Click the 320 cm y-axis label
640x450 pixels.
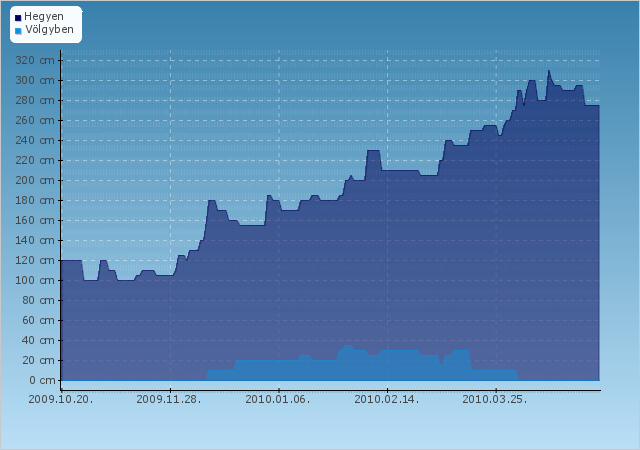pos(35,60)
